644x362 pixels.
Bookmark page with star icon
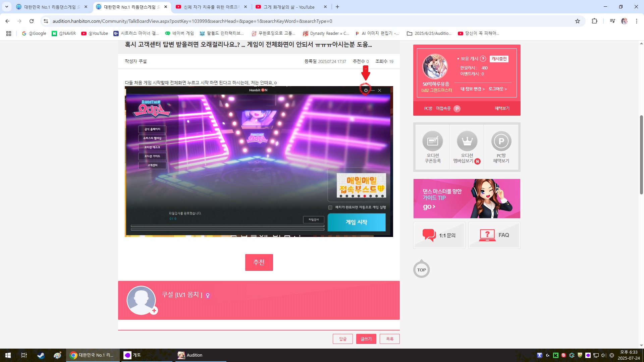tap(577, 21)
